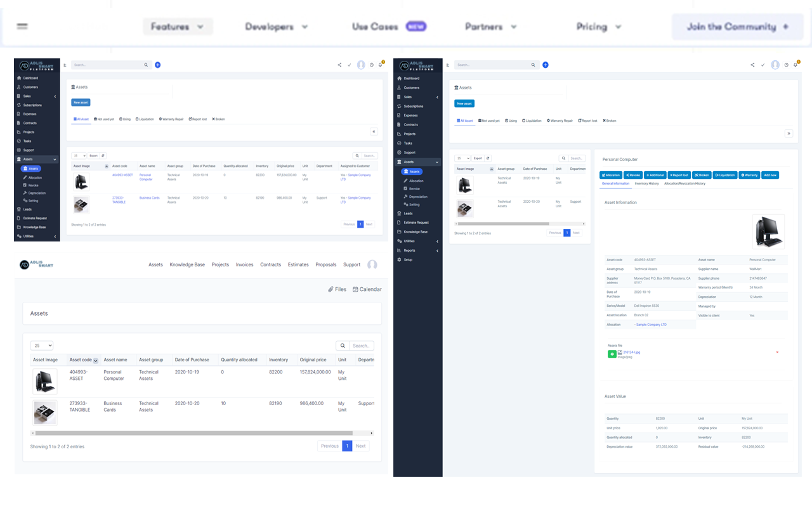Open the Calendar icon link
Screen dimensions: 812x506
click(x=355, y=289)
